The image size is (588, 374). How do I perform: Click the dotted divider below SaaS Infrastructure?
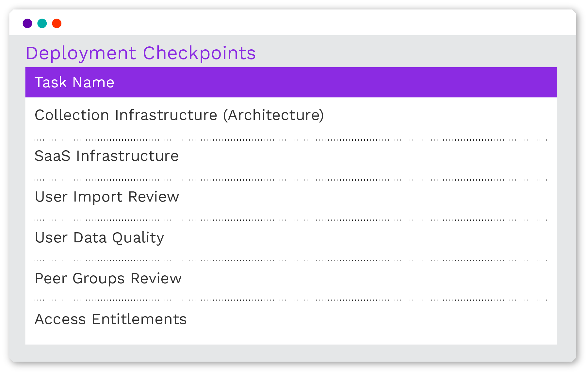click(291, 180)
